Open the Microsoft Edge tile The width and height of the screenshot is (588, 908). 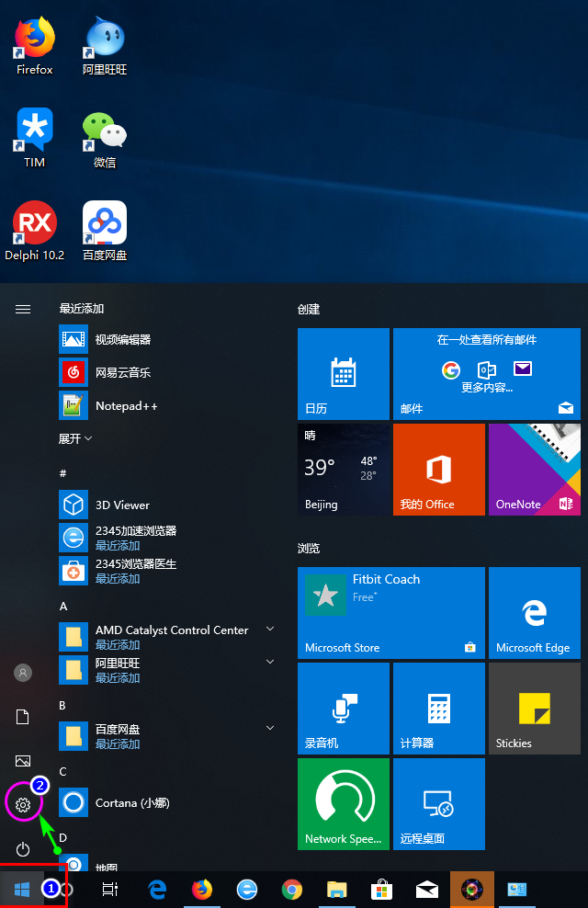click(534, 613)
